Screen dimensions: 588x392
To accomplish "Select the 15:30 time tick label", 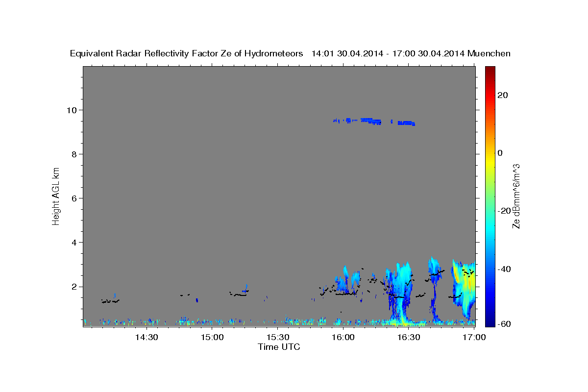I will (x=277, y=337).
